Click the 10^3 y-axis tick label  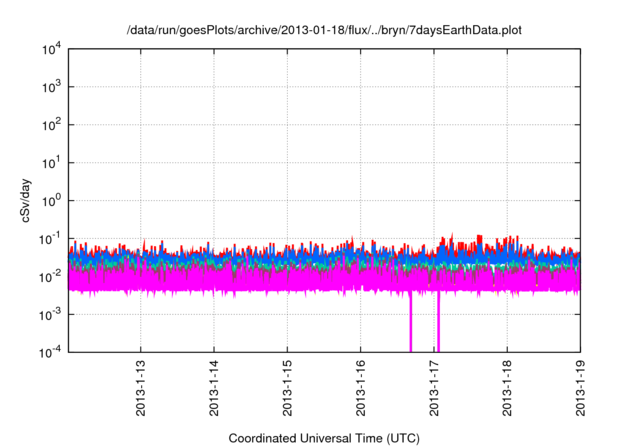[51, 87]
